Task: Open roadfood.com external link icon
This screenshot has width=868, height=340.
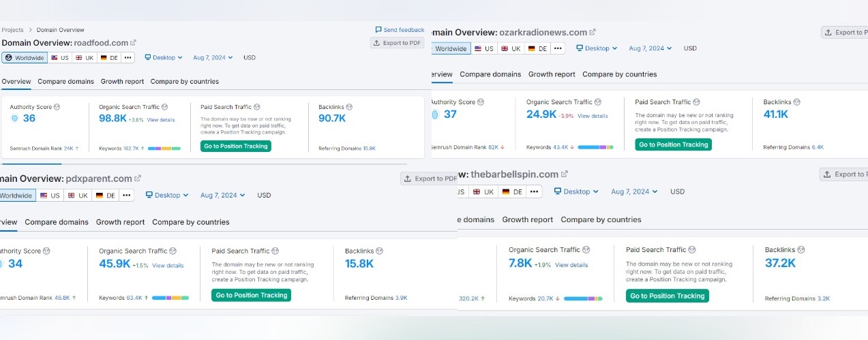Action: click(x=134, y=43)
